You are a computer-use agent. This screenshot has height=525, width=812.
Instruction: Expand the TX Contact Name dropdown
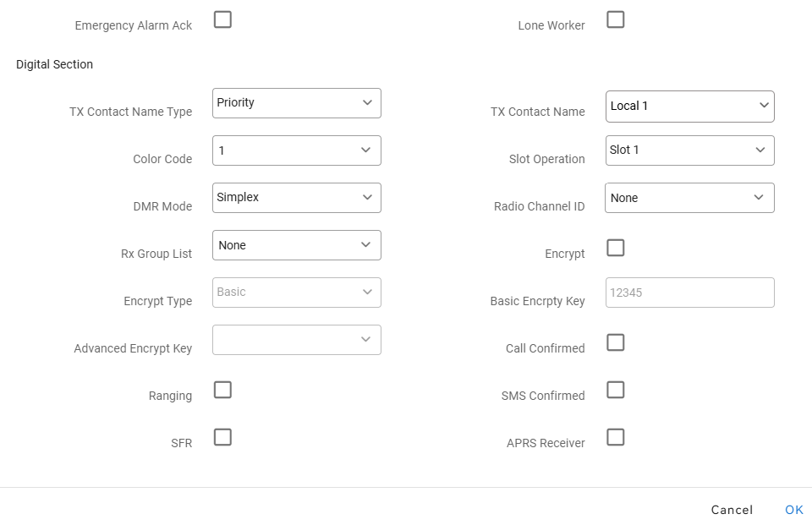tap(689, 107)
